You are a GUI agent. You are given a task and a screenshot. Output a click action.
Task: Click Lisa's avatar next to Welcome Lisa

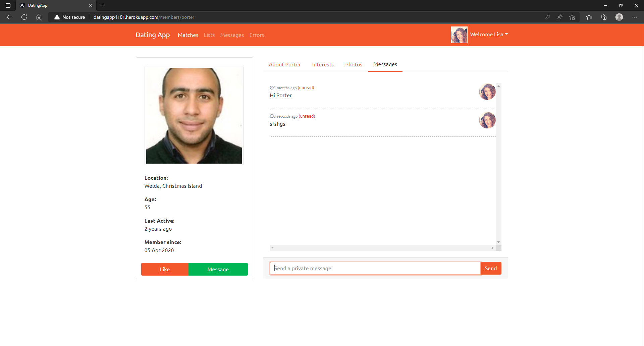click(x=459, y=35)
